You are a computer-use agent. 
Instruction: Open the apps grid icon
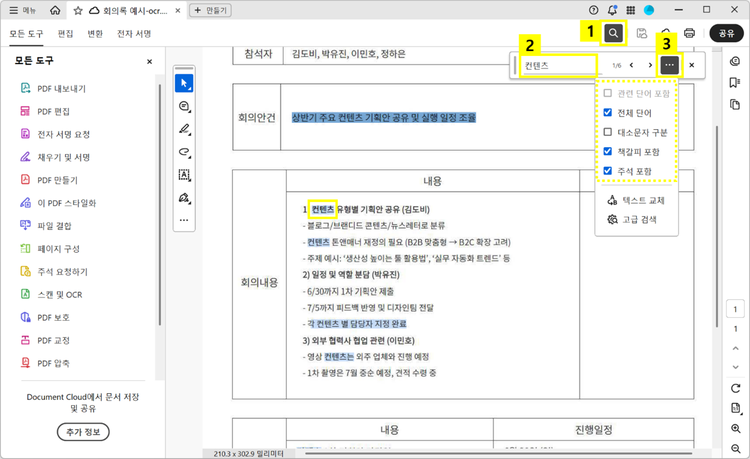point(631,10)
